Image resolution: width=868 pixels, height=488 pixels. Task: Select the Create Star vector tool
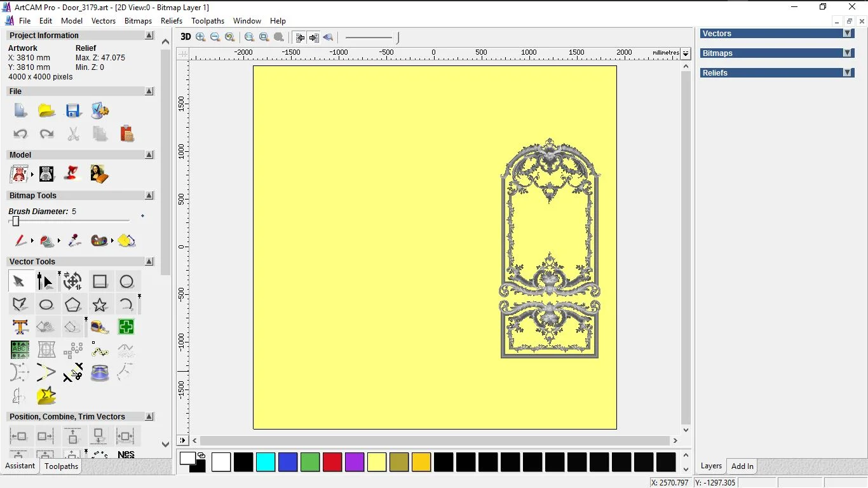click(100, 305)
